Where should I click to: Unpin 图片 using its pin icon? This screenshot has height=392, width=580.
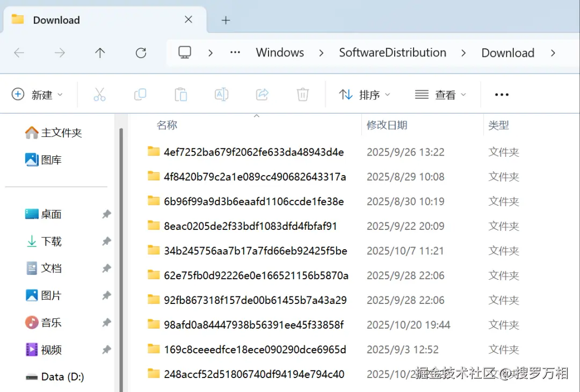click(106, 295)
